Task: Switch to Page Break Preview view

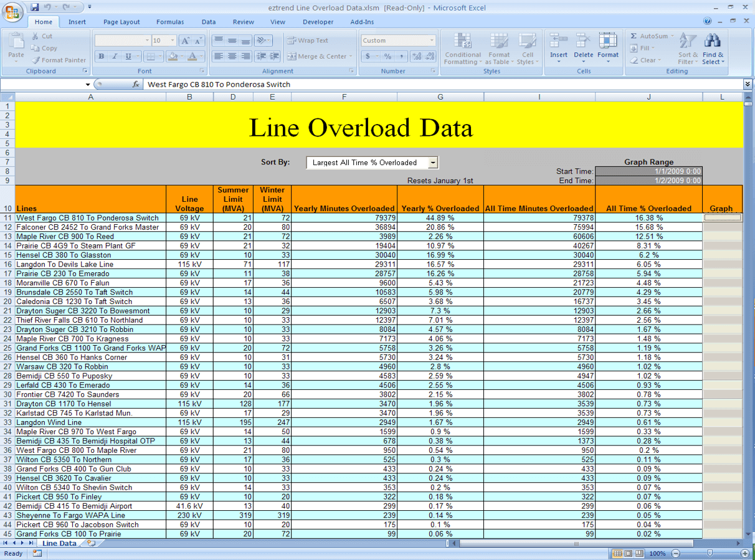Action: click(x=639, y=553)
